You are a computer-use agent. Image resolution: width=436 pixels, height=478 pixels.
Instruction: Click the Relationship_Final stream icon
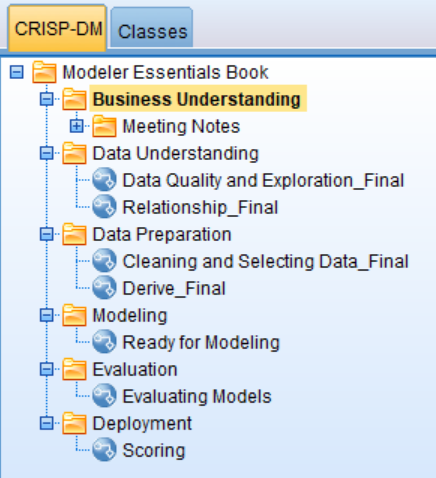coord(104,207)
